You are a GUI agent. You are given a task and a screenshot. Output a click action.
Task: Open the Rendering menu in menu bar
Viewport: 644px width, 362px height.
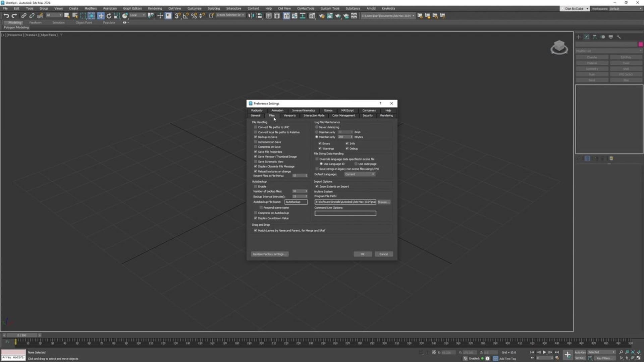click(155, 8)
